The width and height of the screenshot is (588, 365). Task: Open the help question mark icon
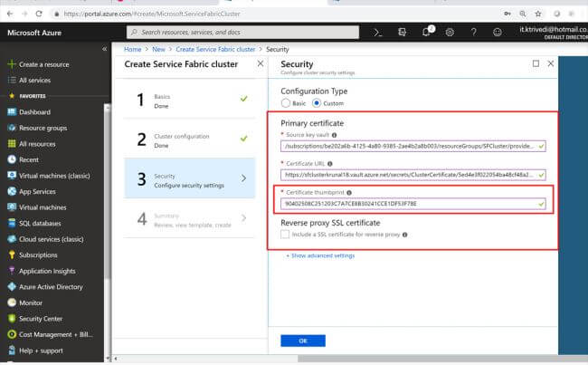tap(474, 33)
